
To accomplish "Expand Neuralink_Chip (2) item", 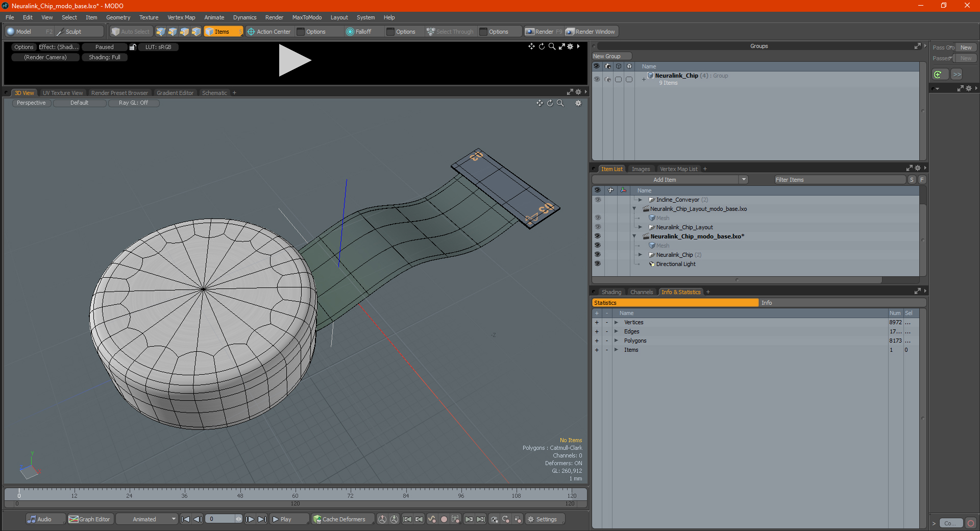I will 640,255.
